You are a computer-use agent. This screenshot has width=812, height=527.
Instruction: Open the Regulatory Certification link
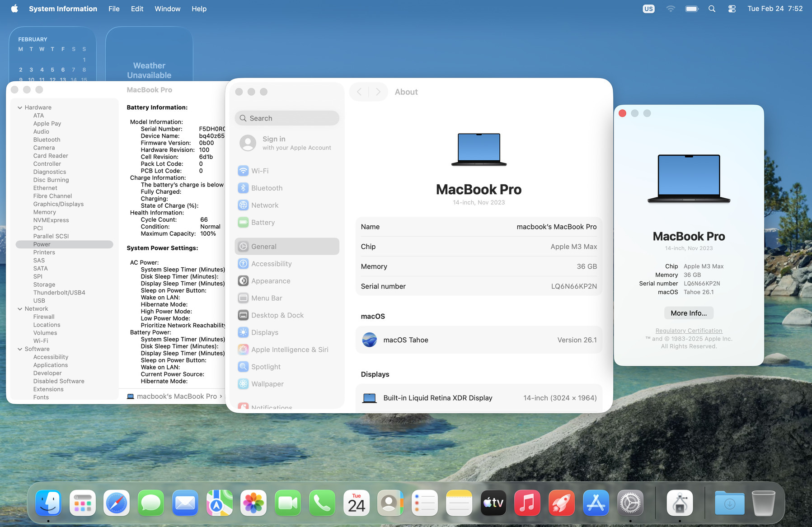click(688, 331)
